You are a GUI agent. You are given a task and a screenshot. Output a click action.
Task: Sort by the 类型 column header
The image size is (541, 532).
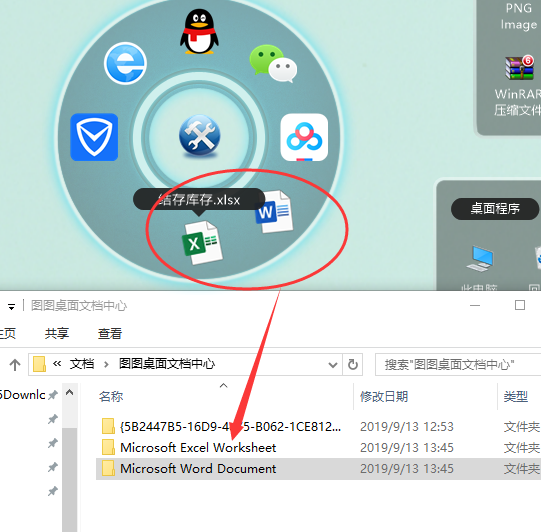pos(515,396)
